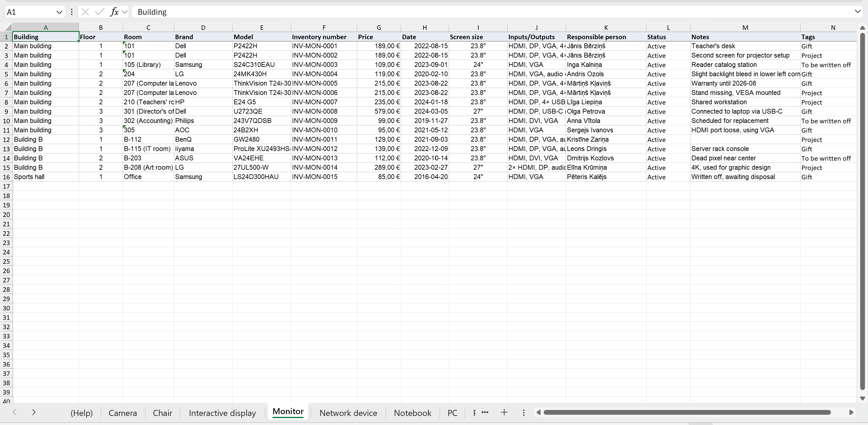
Task: Click the horizontal scrollbar right arrow
Action: pos(851,413)
